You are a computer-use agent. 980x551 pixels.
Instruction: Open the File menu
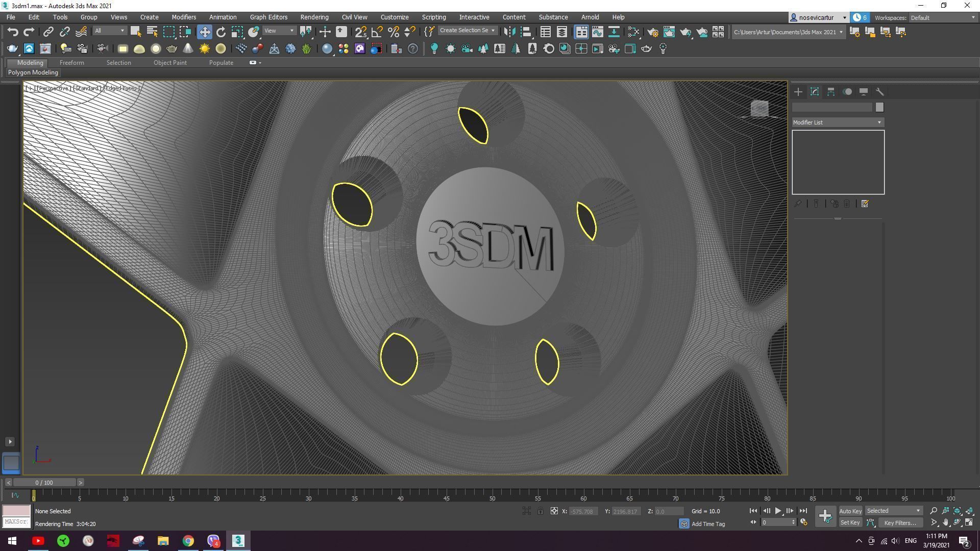[11, 17]
